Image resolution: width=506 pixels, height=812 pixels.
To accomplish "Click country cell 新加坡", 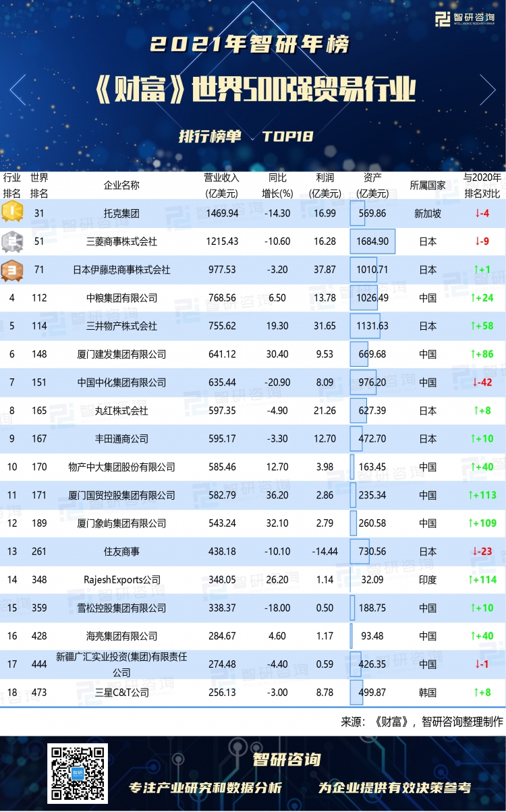I will [x=428, y=213].
